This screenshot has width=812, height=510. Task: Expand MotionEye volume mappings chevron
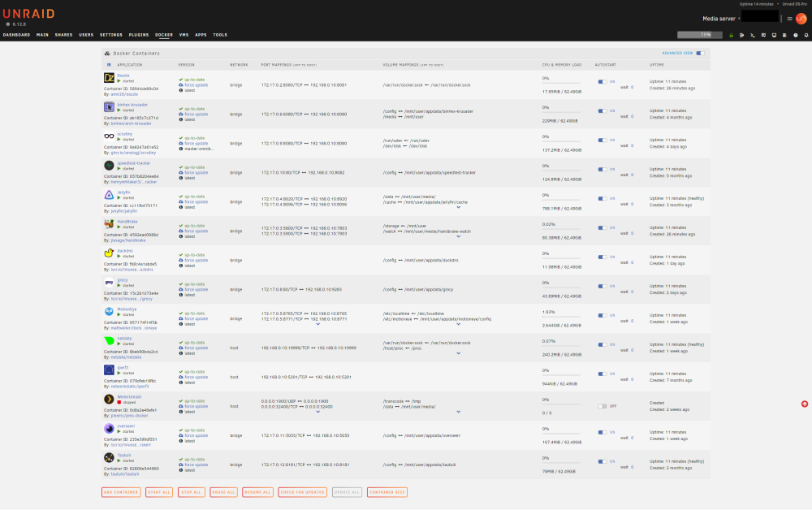click(458, 324)
